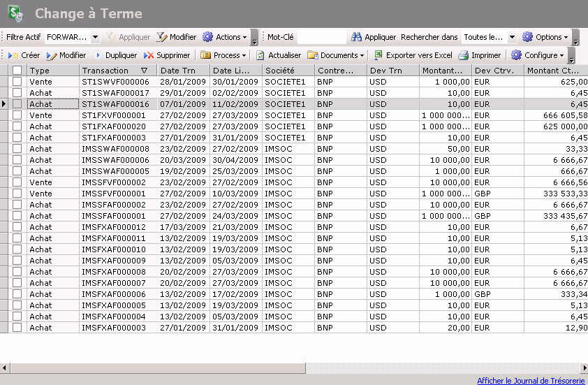This screenshot has height=385, width=588.
Task: Click the Imprimer printer icon
Action: [x=463, y=55]
